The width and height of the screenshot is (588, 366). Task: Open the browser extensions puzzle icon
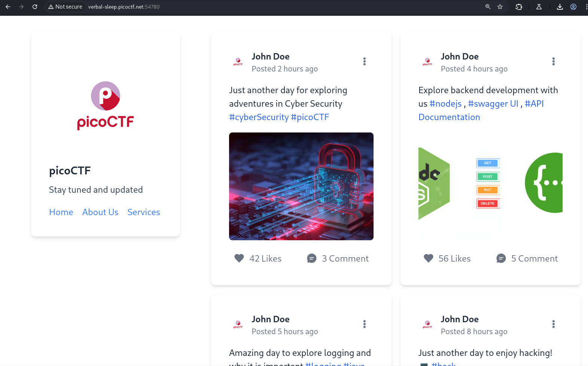[519, 7]
